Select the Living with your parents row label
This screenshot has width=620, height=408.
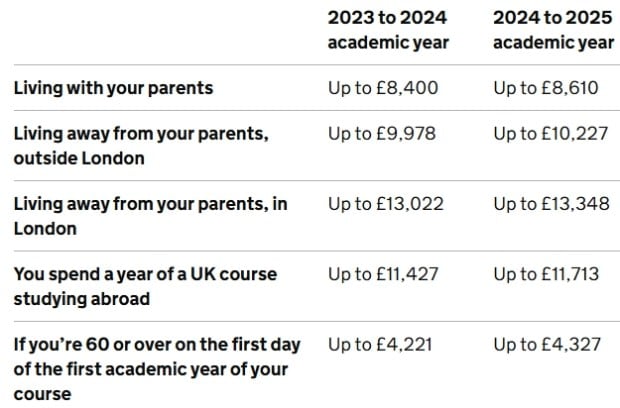(113, 88)
